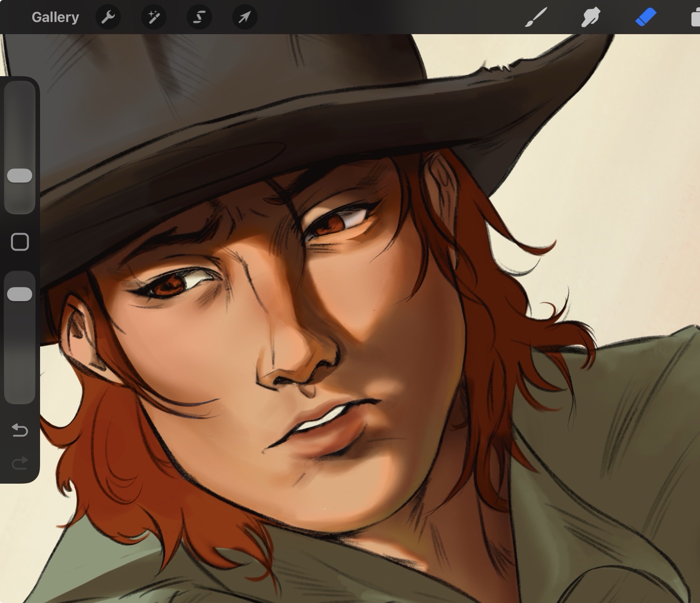This screenshot has height=603, width=700.
Task: Select the Smudge tool
Action: tap(590, 18)
